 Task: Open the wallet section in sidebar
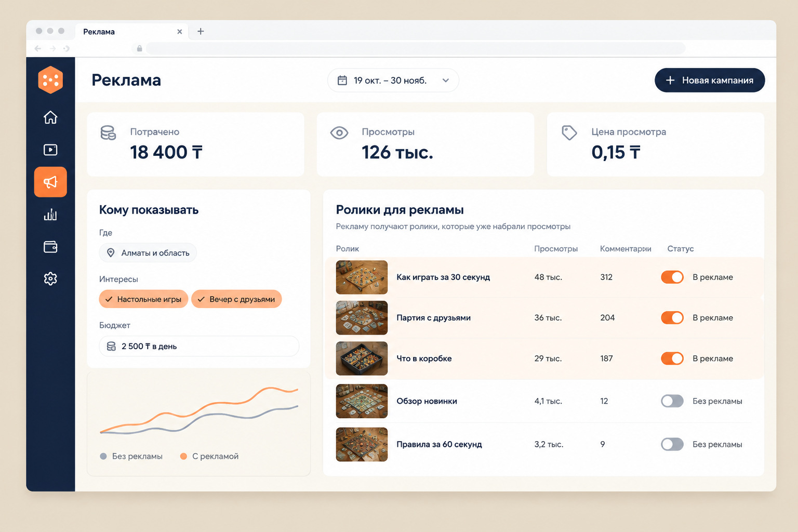click(x=50, y=247)
